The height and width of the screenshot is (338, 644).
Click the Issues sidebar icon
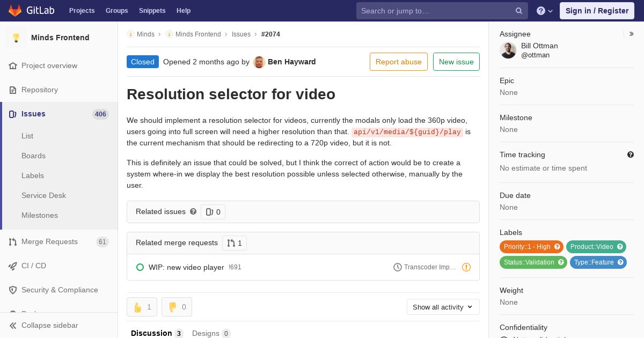13,114
